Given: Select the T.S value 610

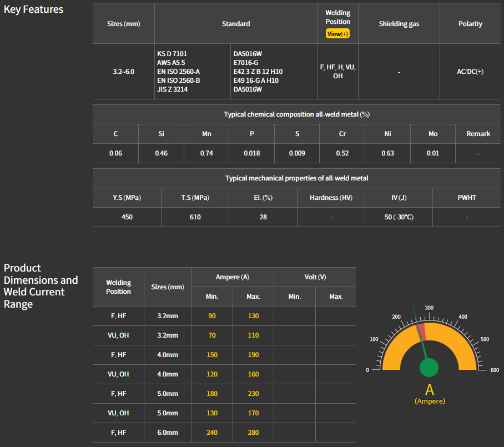Looking at the screenshot, I should (x=195, y=217).
